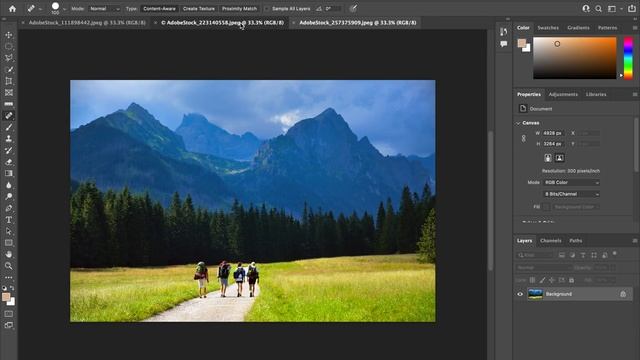640x360 pixels.
Task: Select the Crop tool
Action: click(9, 81)
